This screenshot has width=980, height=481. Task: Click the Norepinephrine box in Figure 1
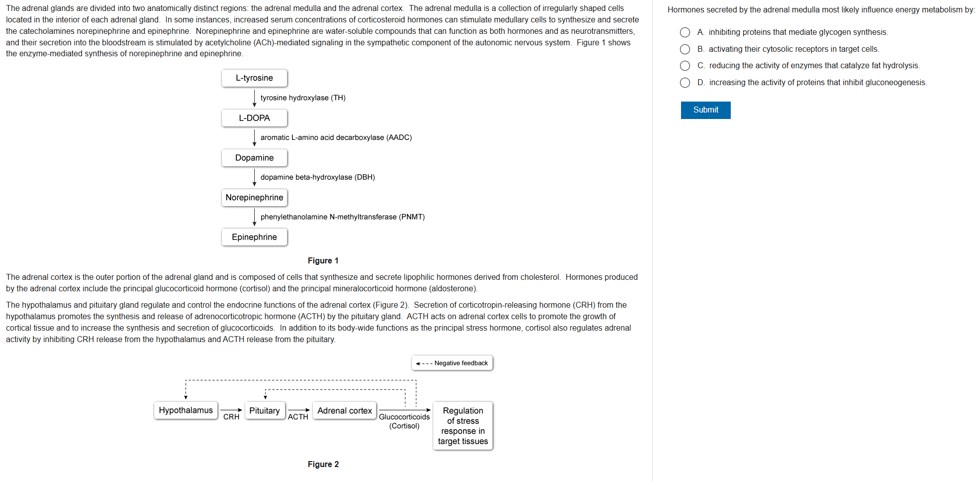[x=254, y=198]
